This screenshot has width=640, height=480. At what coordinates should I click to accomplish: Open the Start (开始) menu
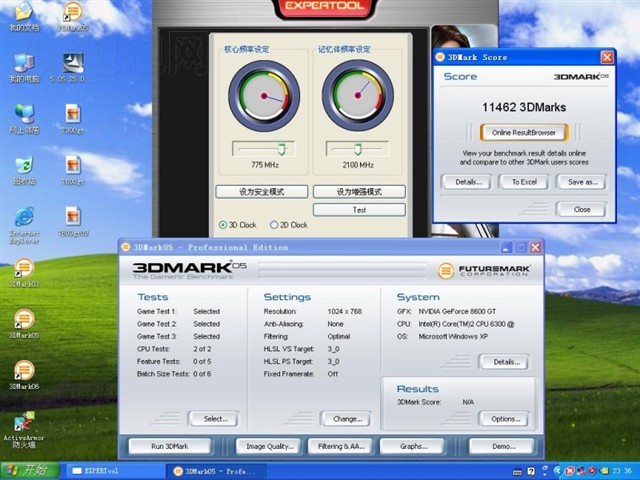click(x=29, y=471)
